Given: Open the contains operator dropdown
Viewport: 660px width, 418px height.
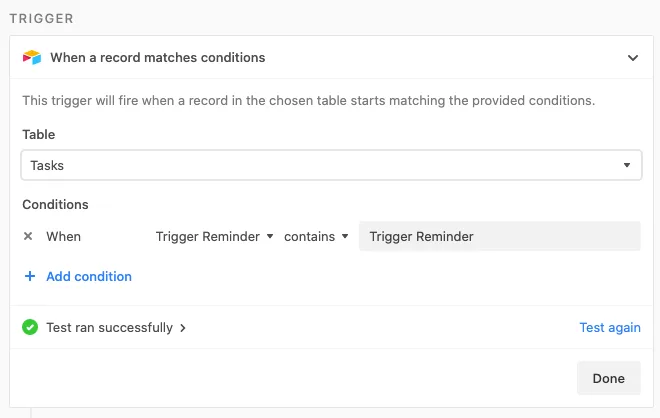Looking at the screenshot, I should (316, 236).
